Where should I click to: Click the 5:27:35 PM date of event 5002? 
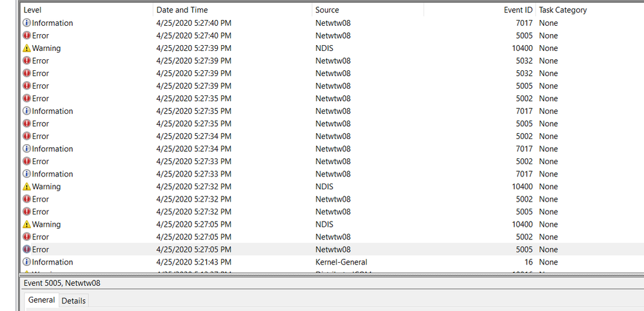pyautogui.click(x=194, y=99)
